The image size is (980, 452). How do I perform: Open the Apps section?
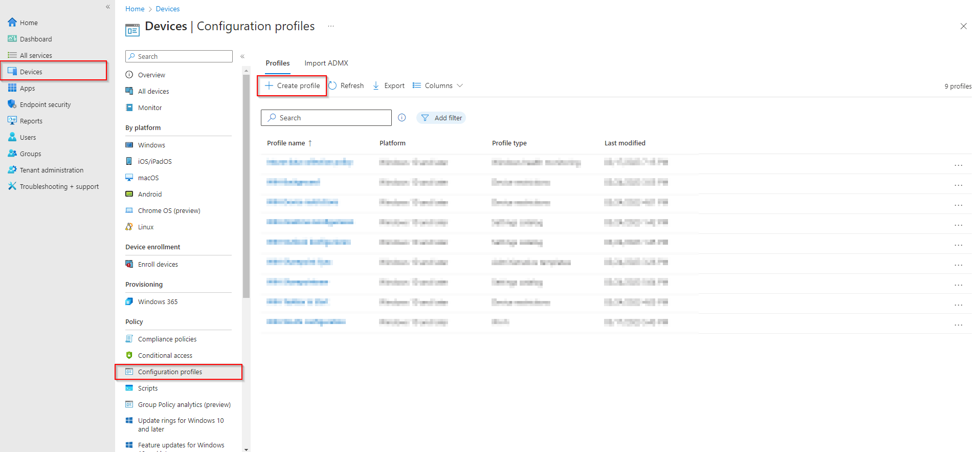(21, 88)
